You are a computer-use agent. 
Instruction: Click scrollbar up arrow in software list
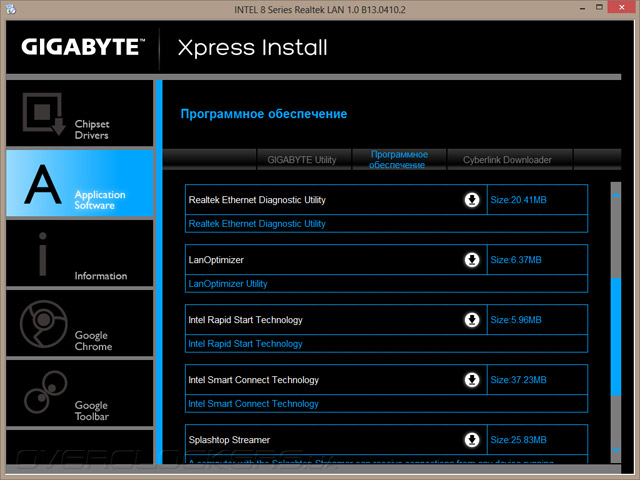[x=616, y=196]
